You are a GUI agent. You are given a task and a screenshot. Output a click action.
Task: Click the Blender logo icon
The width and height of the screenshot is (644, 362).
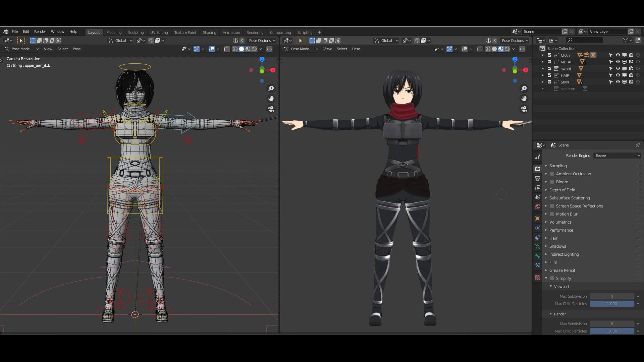[x=6, y=32]
